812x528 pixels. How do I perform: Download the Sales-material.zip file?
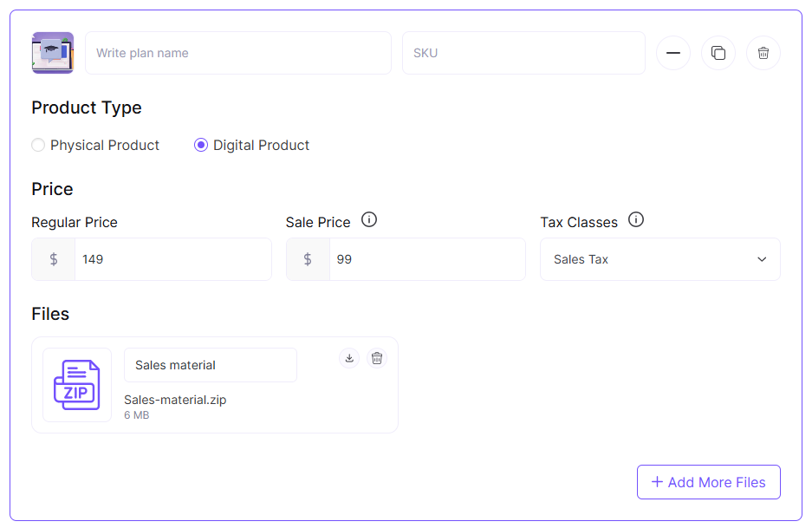pyautogui.click(x=349, y=358)
